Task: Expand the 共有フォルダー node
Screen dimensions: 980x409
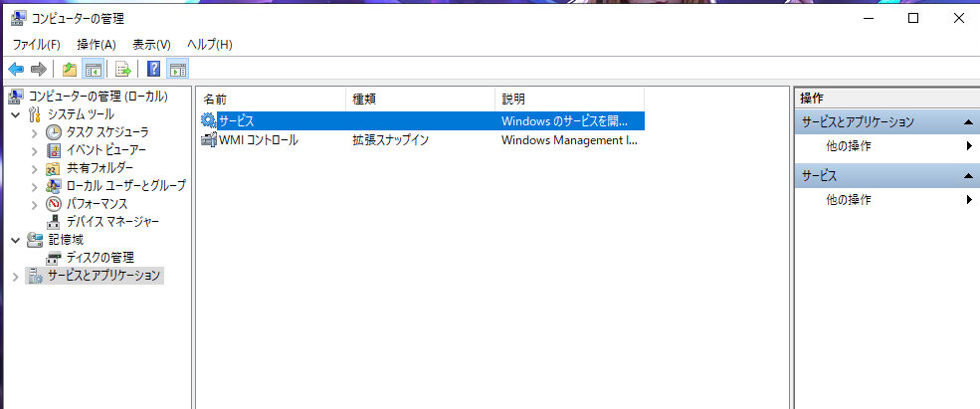Action: click(35, 168)
